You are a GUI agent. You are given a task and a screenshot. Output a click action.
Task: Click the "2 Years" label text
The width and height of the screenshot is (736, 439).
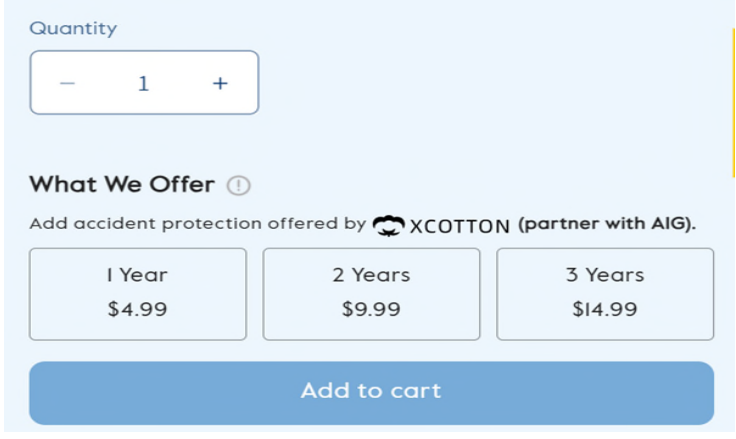point(371,275)
